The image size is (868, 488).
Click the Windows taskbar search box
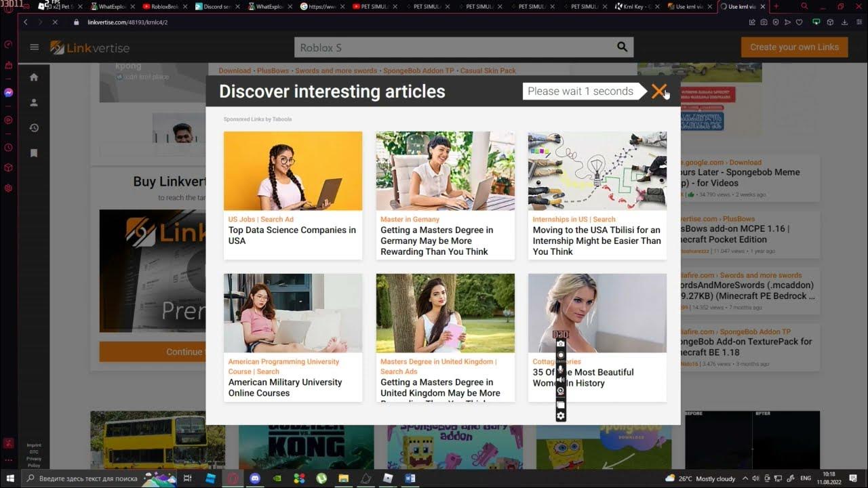pos(98,479)
